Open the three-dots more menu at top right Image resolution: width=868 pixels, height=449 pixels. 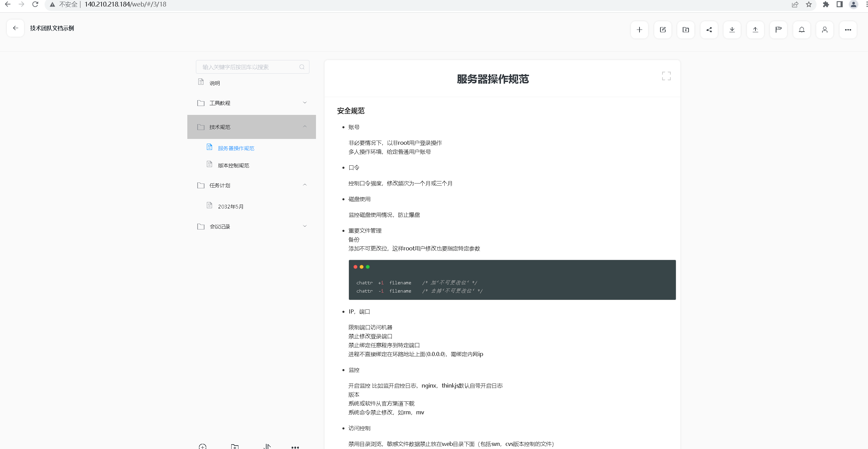click(x=848, y=30)
